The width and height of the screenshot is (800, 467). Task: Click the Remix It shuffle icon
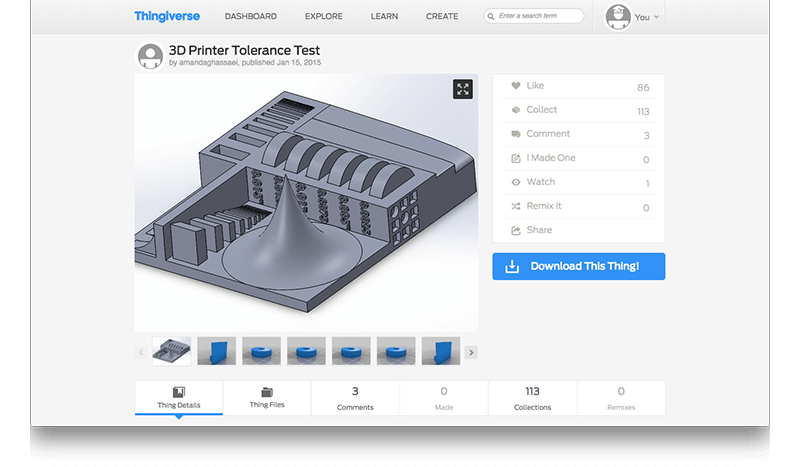click(x=516, y=206)
